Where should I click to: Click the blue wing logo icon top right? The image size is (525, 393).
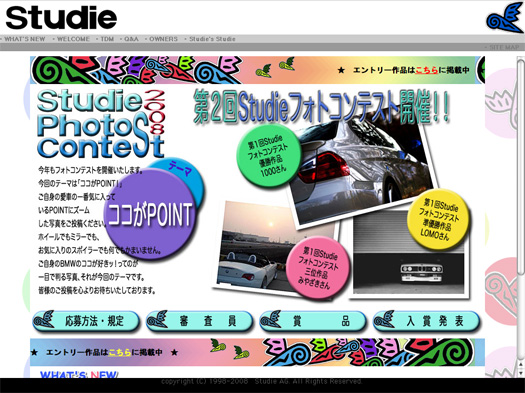click(x=505, y=17)
